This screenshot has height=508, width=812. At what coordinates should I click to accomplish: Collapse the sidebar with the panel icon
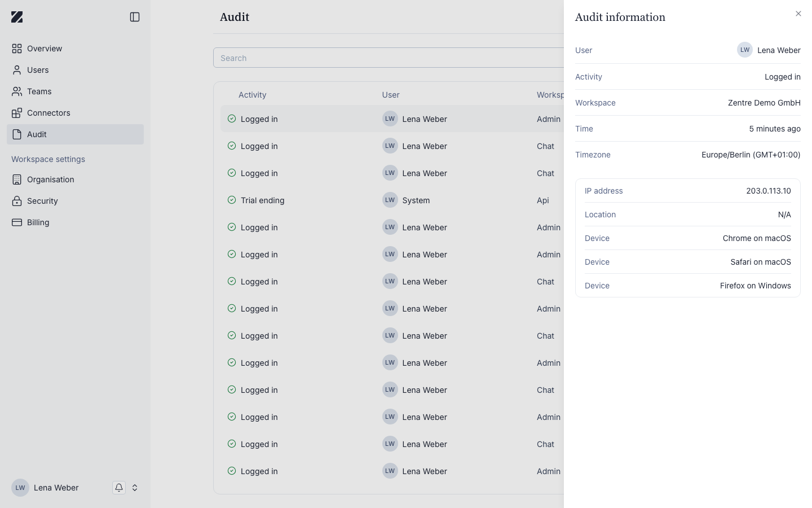(135, 17)
